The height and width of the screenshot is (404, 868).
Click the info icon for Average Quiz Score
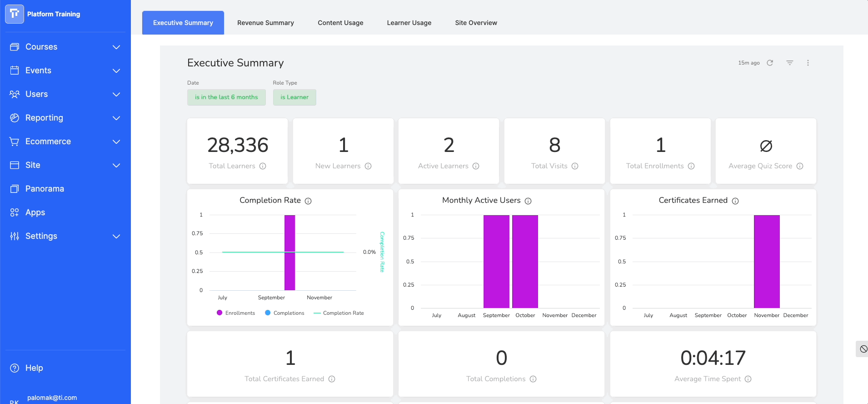pos(800,166)
